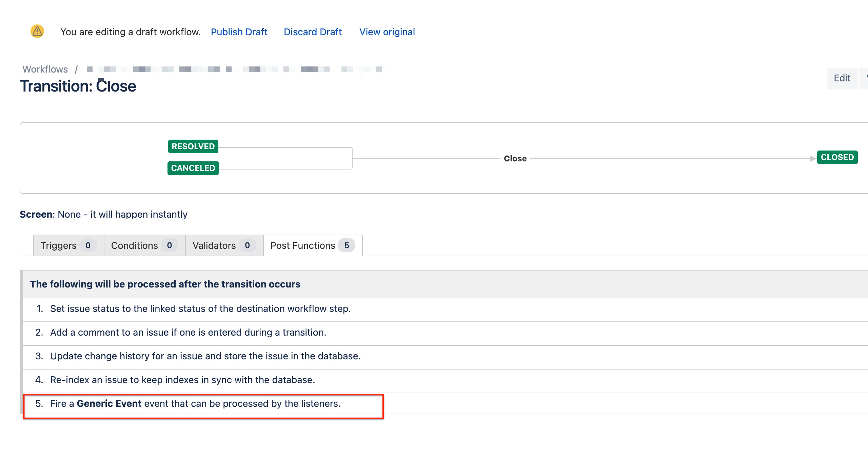The width and height of the screenshot is (868, 457).
Task: Click the Post Functions count badge 5
Action: click(347, 245)
